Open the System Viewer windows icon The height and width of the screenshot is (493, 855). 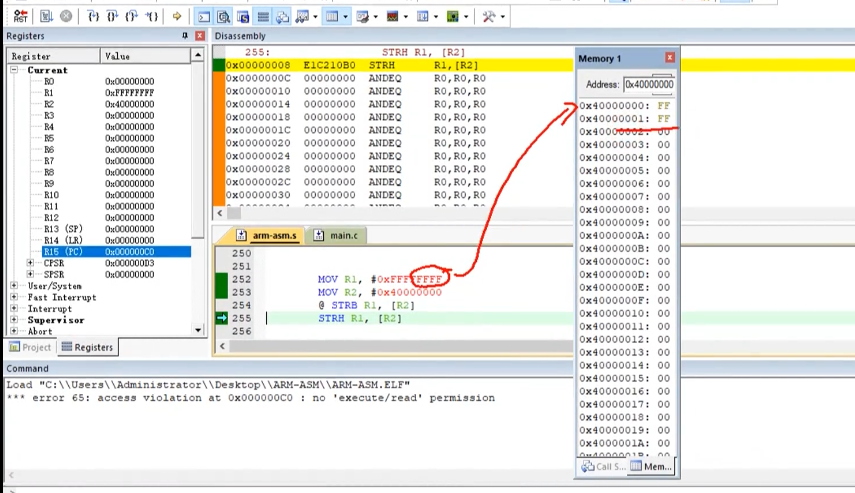click(453, 17)
